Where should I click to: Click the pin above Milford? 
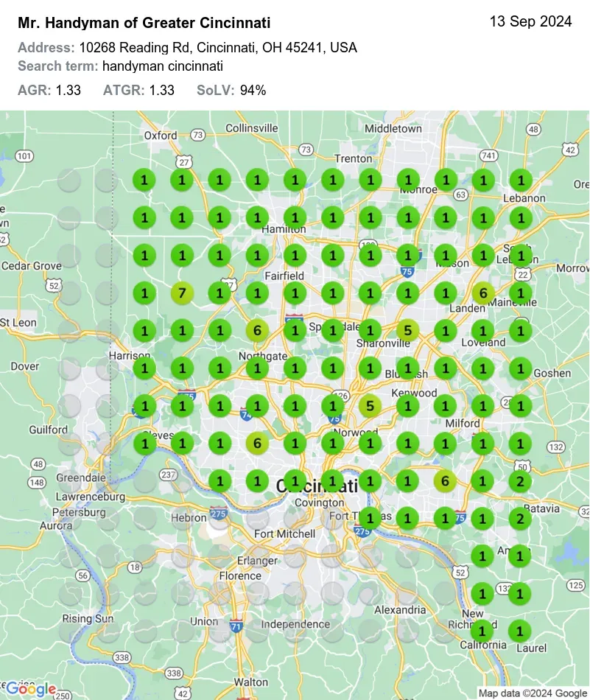pyautogui.click(x=445, y=405)
